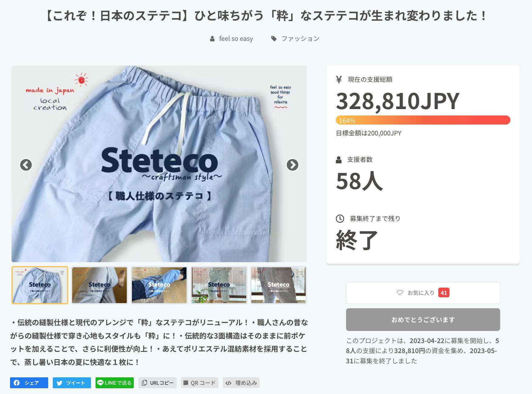Select the third Steteco thumbnail
Image resolution: width=532 pixels, height=394 pixels.
click(x=159, y=285)
